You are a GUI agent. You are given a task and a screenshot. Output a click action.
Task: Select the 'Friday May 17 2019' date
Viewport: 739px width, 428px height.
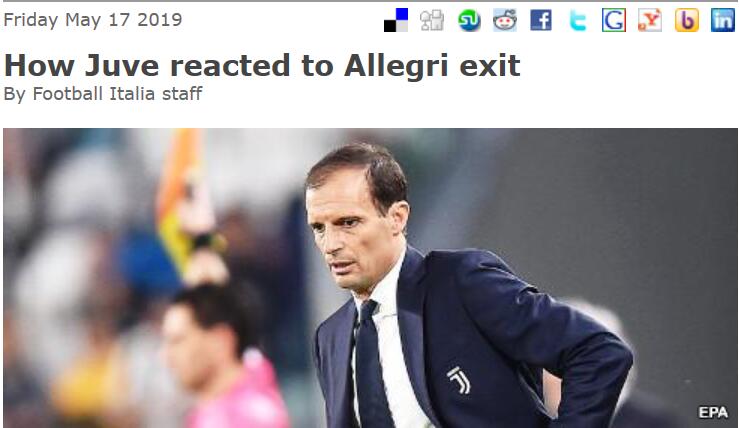[x=93, y=20]
